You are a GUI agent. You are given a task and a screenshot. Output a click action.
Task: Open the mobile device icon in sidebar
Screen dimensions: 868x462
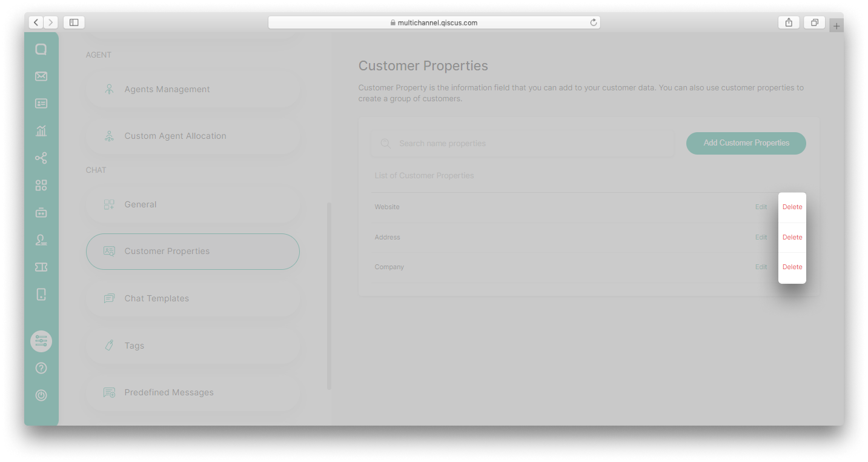click(41, 295)
